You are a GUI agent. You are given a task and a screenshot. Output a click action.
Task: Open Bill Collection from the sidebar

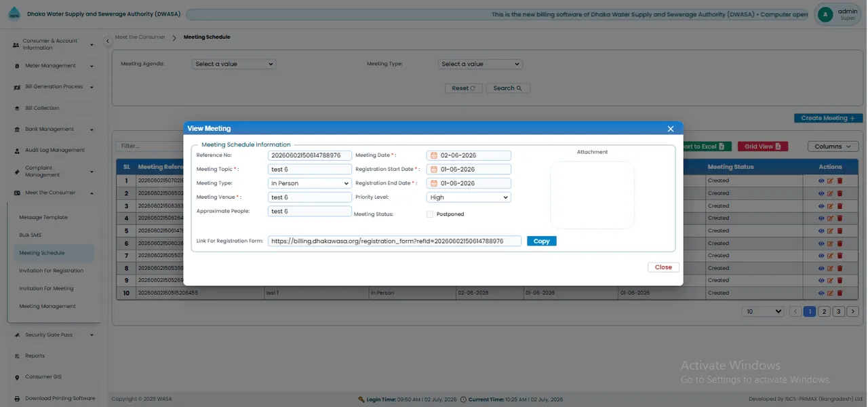[x=42, y=108]
